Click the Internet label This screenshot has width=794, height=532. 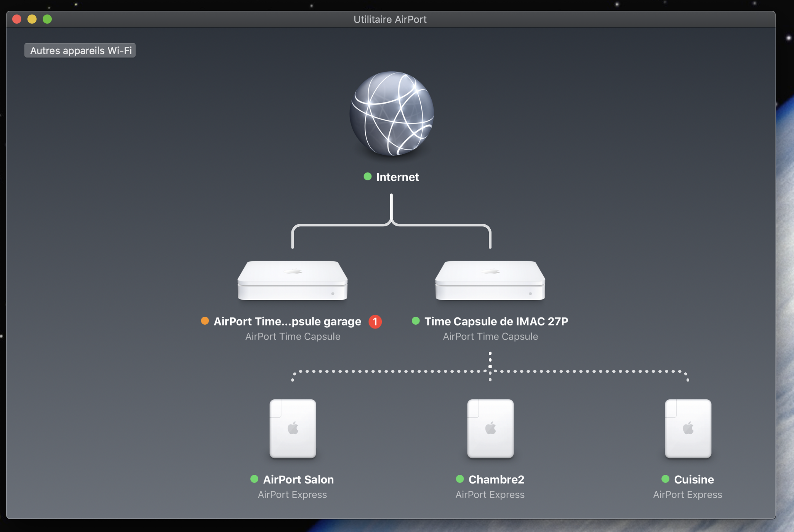tap(397, 177)
